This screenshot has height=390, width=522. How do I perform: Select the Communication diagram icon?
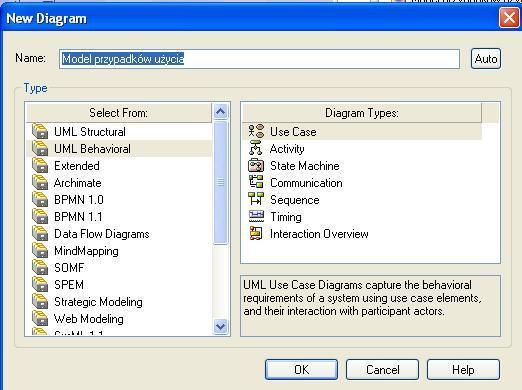tap(256, 182)
